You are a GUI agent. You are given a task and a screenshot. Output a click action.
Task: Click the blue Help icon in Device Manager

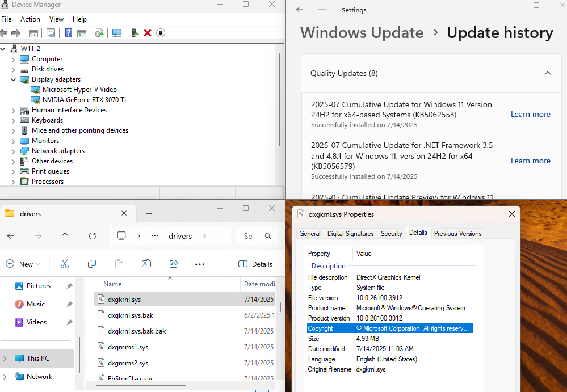68,33
